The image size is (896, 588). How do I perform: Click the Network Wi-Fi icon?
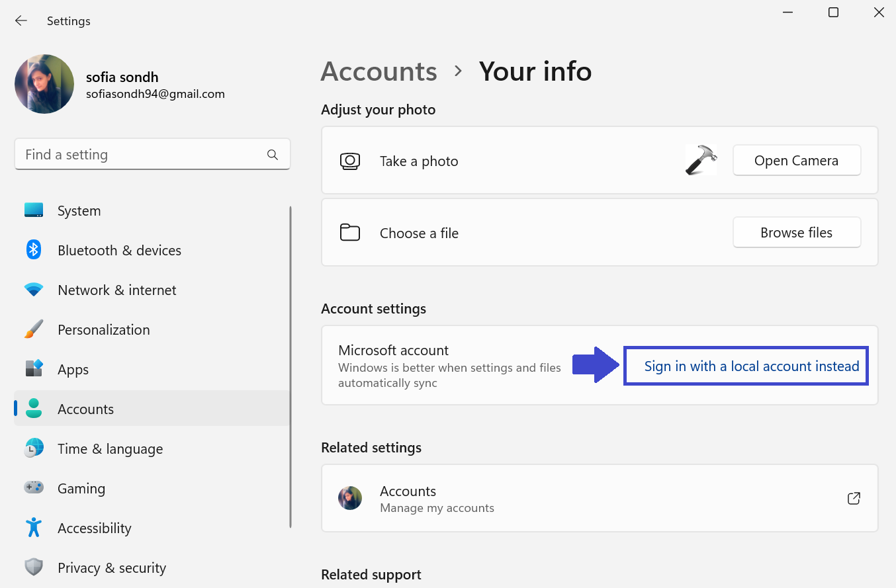(x=34, y=290)
